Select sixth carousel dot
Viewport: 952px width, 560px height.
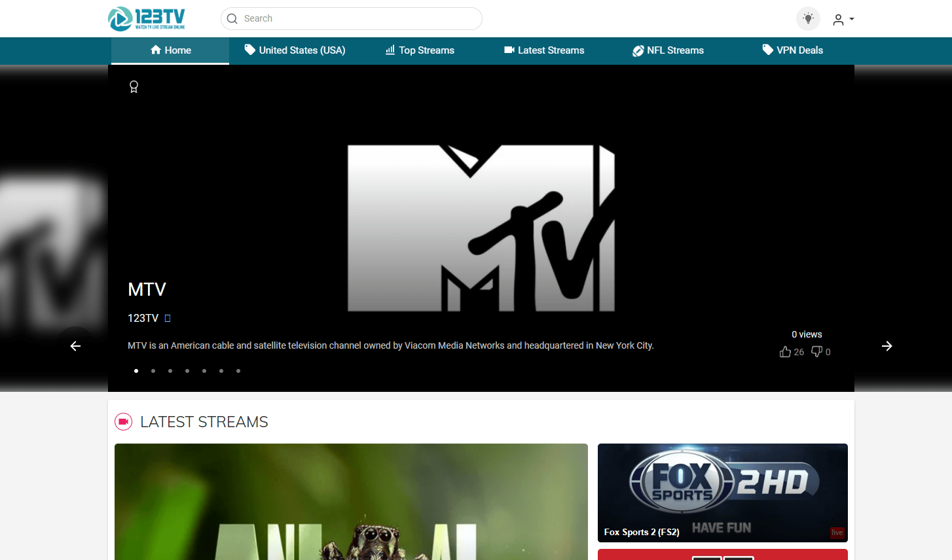pyautogui.click(x=221, y=371)
